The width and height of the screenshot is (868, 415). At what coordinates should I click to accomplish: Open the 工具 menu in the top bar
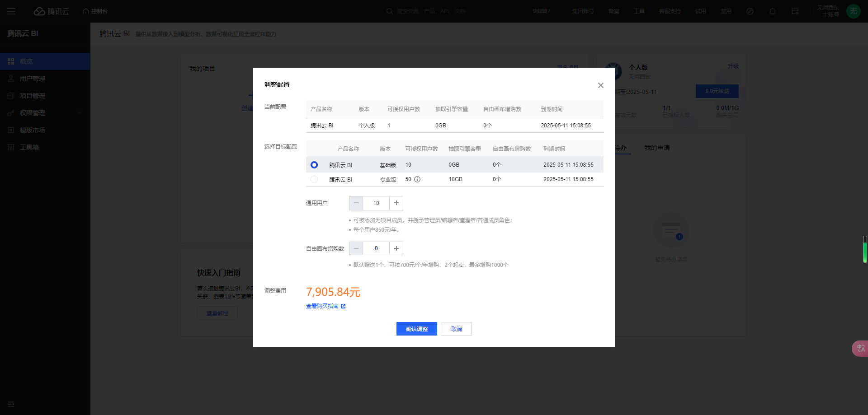pos(639,11)
